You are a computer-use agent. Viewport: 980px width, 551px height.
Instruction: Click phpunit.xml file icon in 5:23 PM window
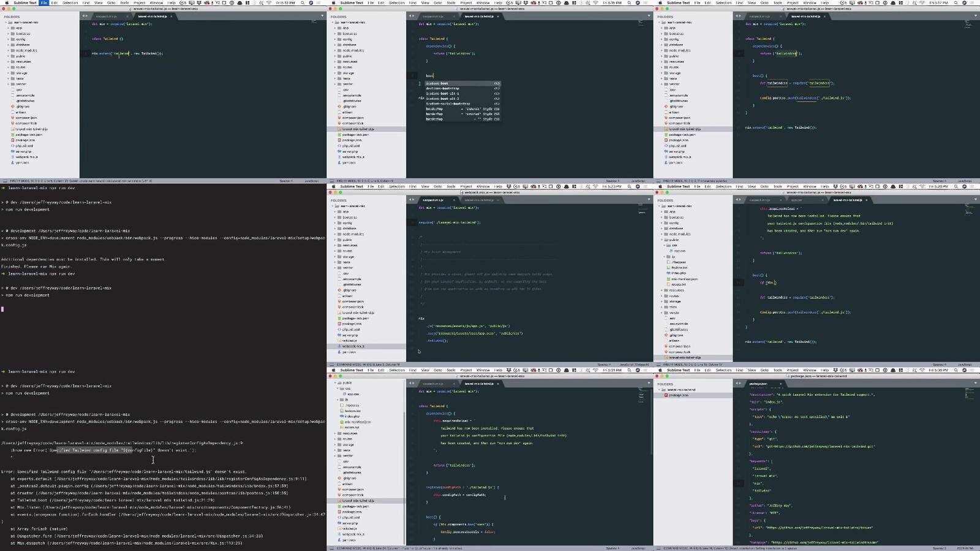(x=339, y=330)
